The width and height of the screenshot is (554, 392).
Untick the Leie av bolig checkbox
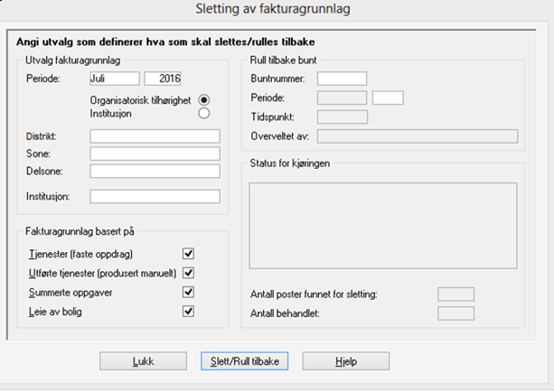point(189,312)
